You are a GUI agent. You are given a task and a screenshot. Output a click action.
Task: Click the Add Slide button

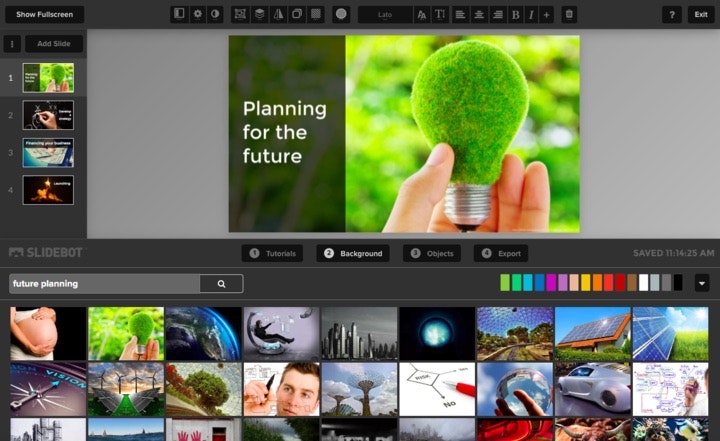(x=54, y=44)
